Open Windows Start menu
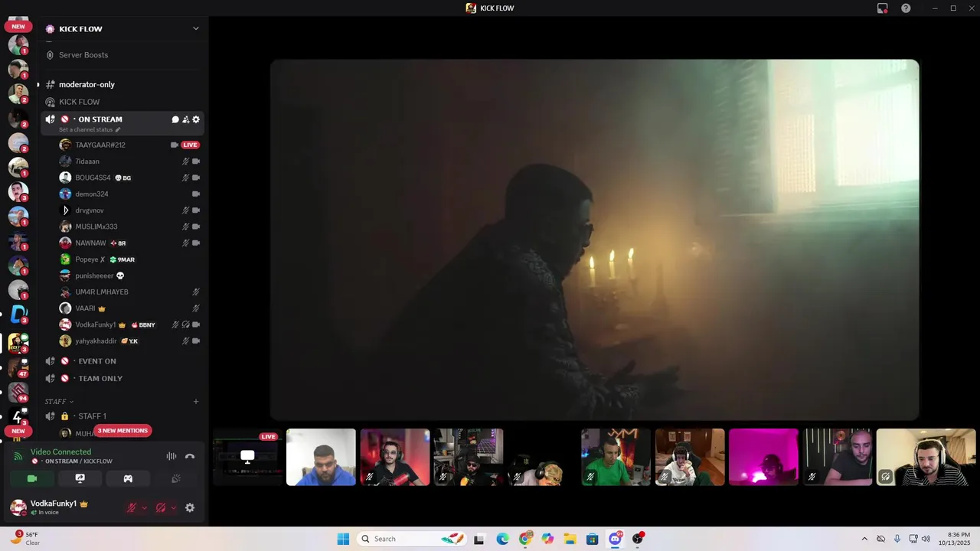The height and width of the screenshot is (551, 980). [x=343, y=539]
